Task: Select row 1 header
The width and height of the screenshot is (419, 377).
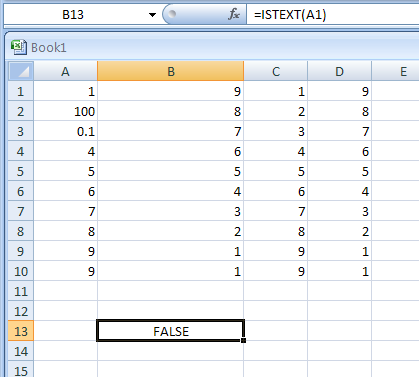Action: (x=21, y=91)
